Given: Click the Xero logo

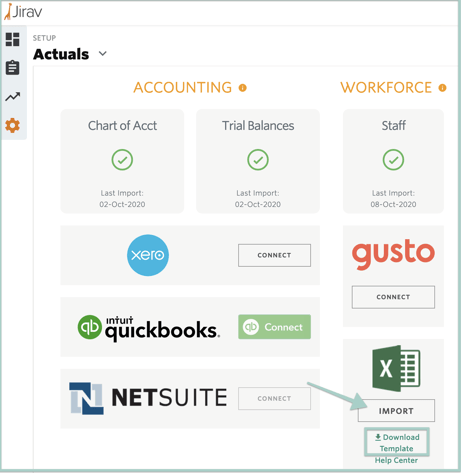Looking at the screenshot, I should 148,255.
